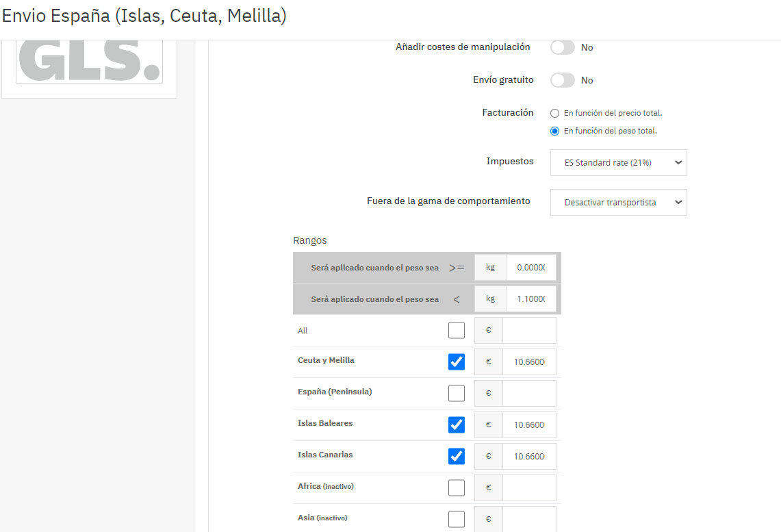The height and width of the screenshot is (532, 781).
Task: Uncheck the Islas Canarias checkbox
Action: point(457,456)
